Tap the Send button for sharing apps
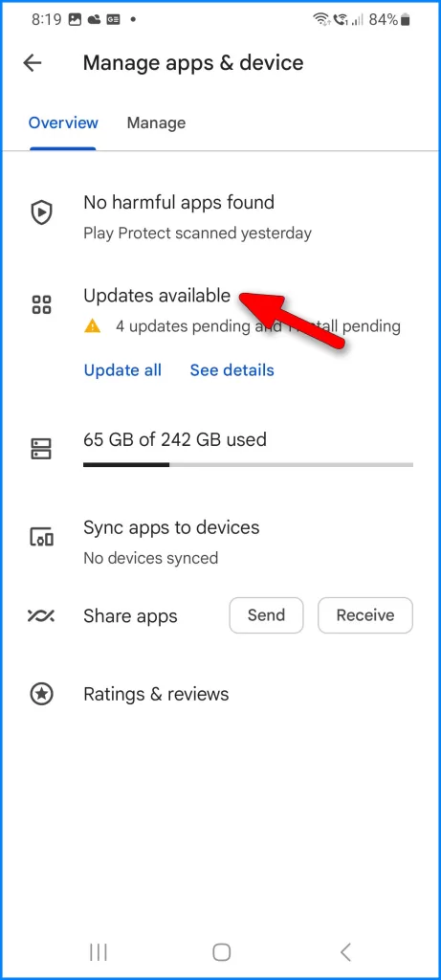 (266, 615)
